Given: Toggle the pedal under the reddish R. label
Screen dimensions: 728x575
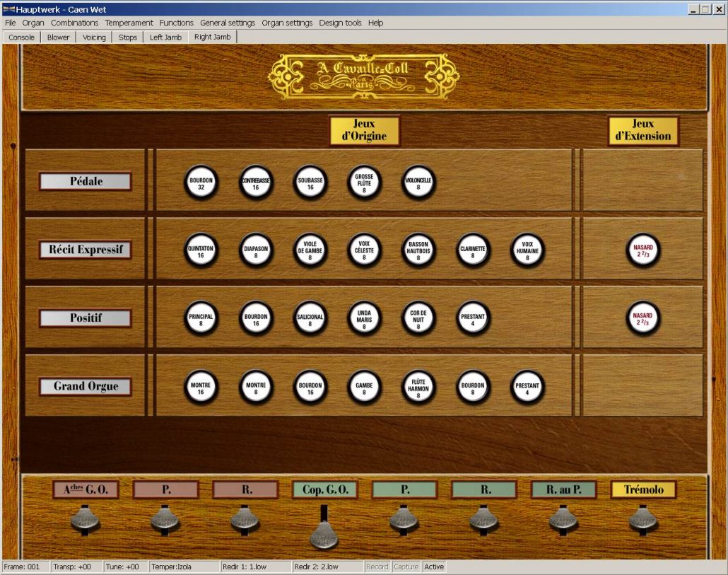Looking at the screenshot, I should pos(245,519).
